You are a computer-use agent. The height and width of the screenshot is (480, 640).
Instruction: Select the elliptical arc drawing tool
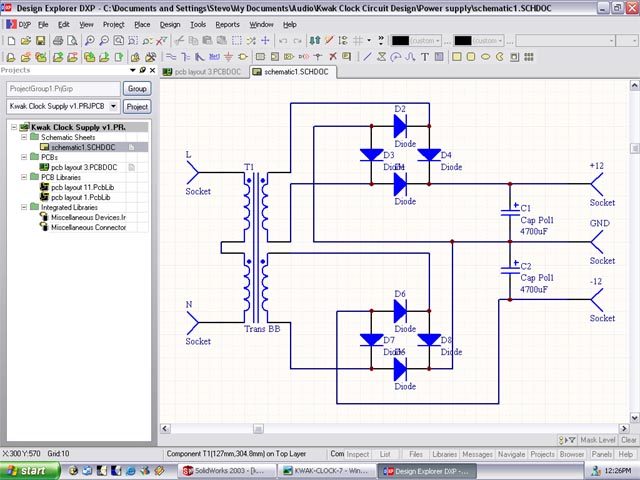click(396, 57)
